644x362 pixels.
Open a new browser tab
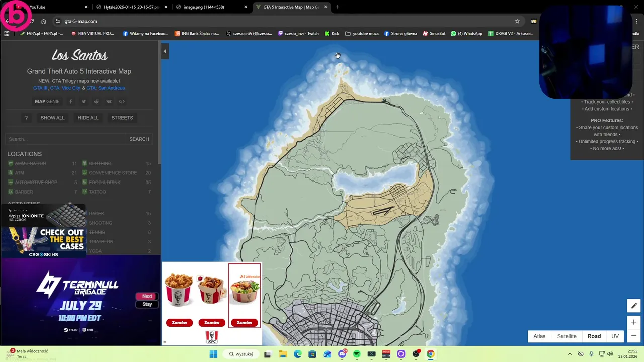(337, 7)
